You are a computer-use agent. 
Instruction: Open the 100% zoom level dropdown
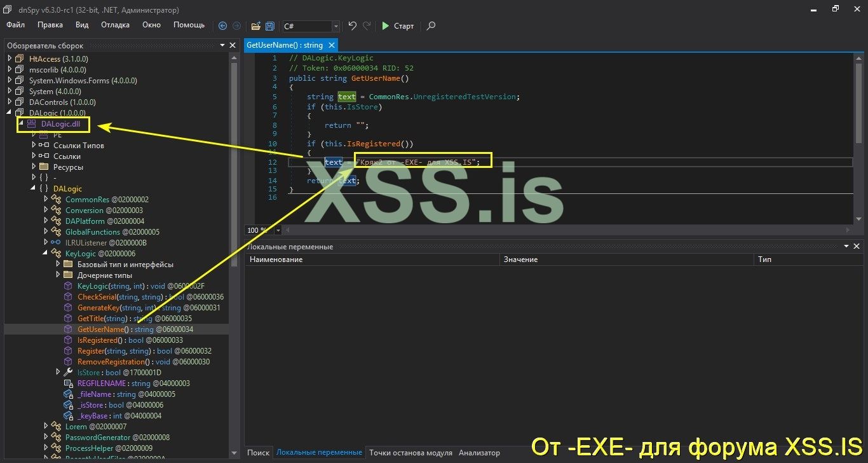tap(277, 230)
